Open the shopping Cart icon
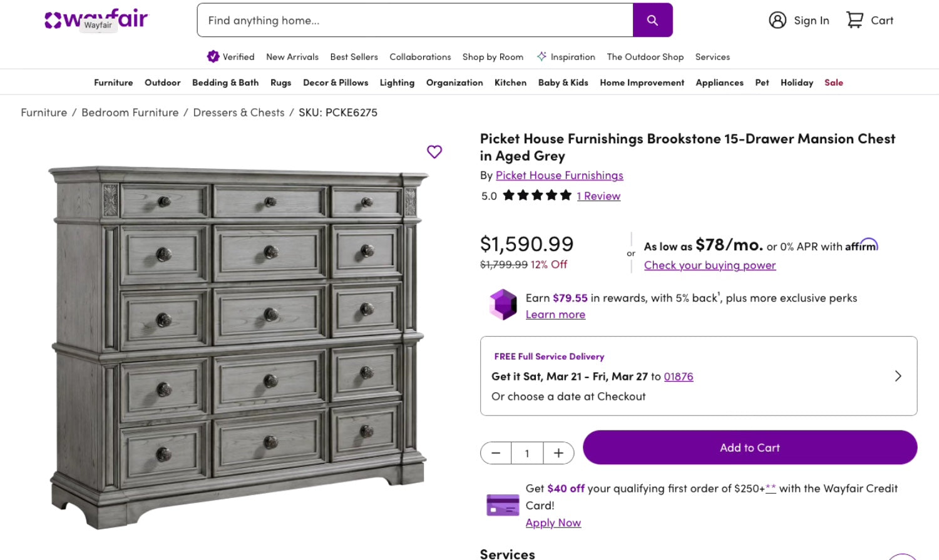This screenshot has height=560, width=939. (854, 20)
